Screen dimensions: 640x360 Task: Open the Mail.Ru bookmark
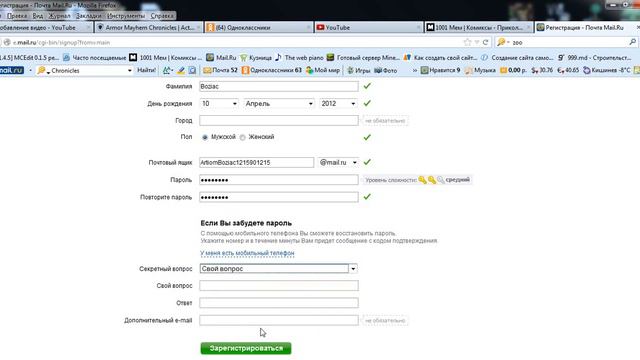(x=221, y=58)
